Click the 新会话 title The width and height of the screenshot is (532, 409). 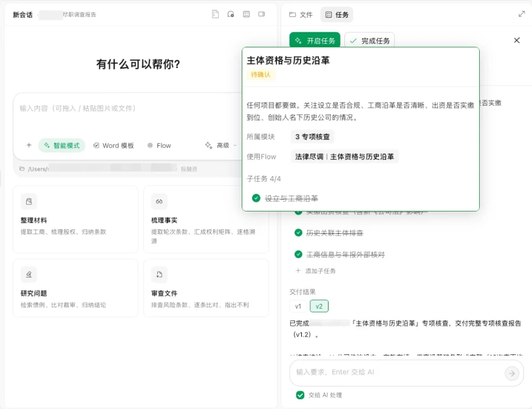(22, 15)
